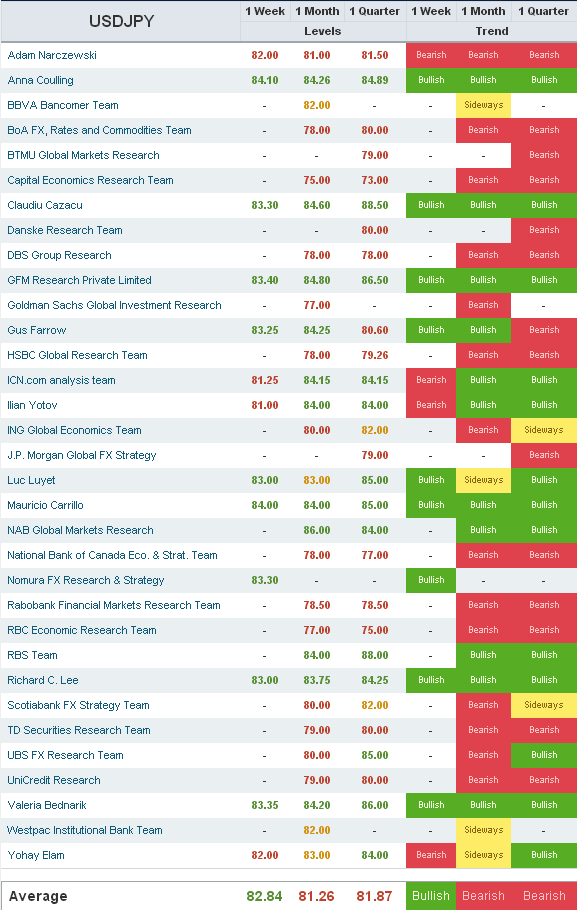Click Valeria Bednarik 1 Week level 83.35
577x910 pixels.
coord(265,804)
